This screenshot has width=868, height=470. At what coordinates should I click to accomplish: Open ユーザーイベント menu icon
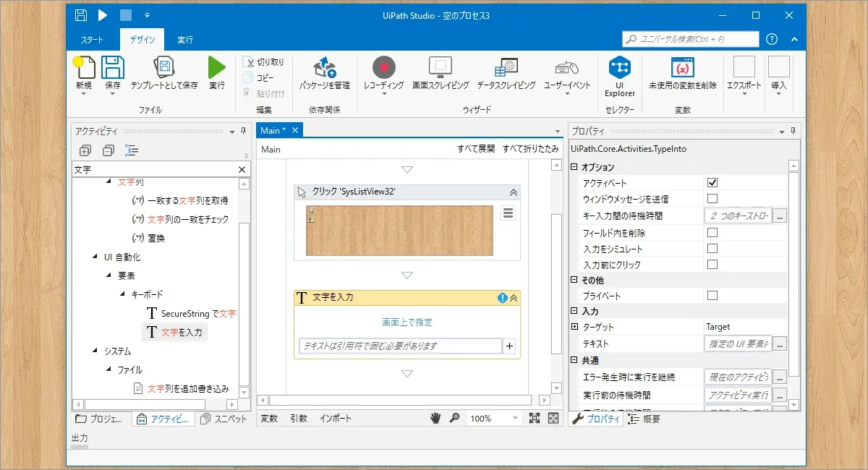[x=567, y=68]
